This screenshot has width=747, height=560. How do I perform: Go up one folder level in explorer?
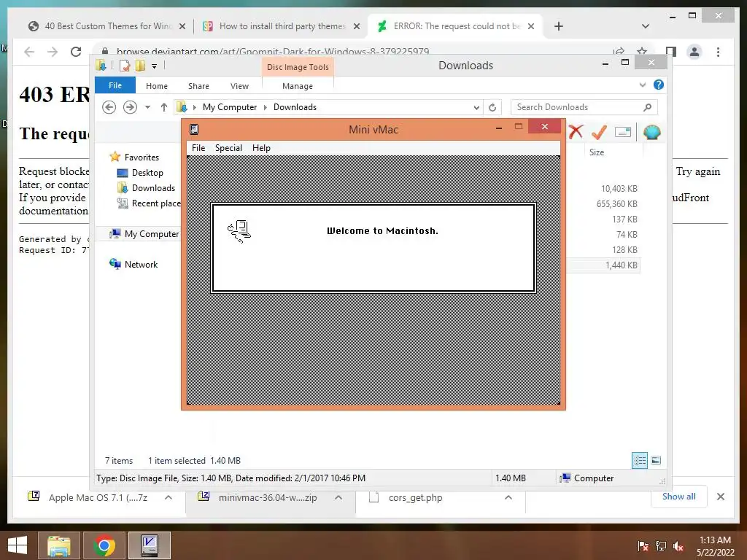[164, 107]
